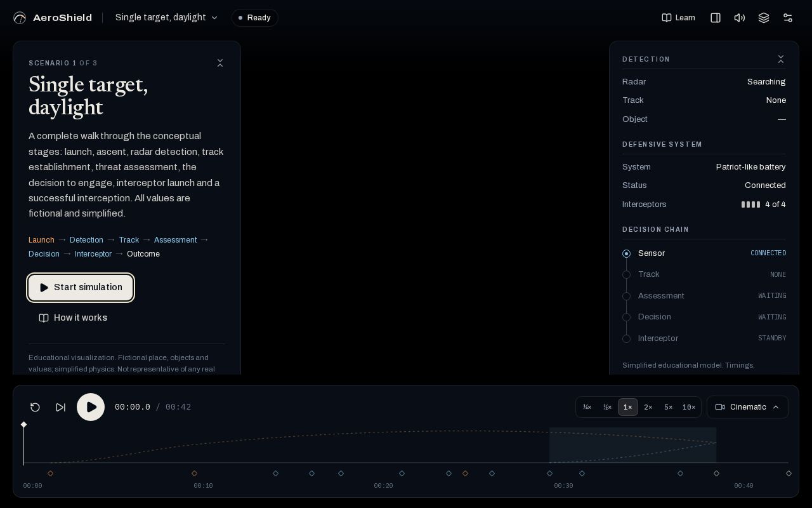Select the Interceptor decision chain step
Viewport: 812px width, 508px height.
[704, 338]
